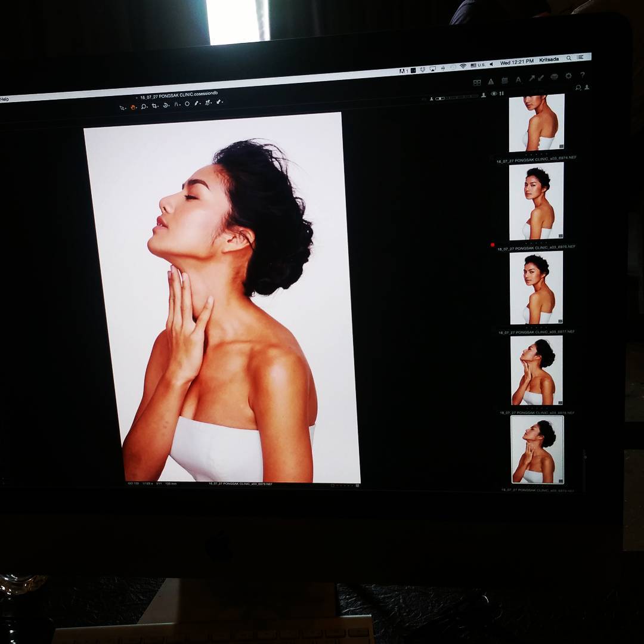Viewport: 644px width, 644px height.
Task: Click the print icon in toolbar
Action: point(555,76)
